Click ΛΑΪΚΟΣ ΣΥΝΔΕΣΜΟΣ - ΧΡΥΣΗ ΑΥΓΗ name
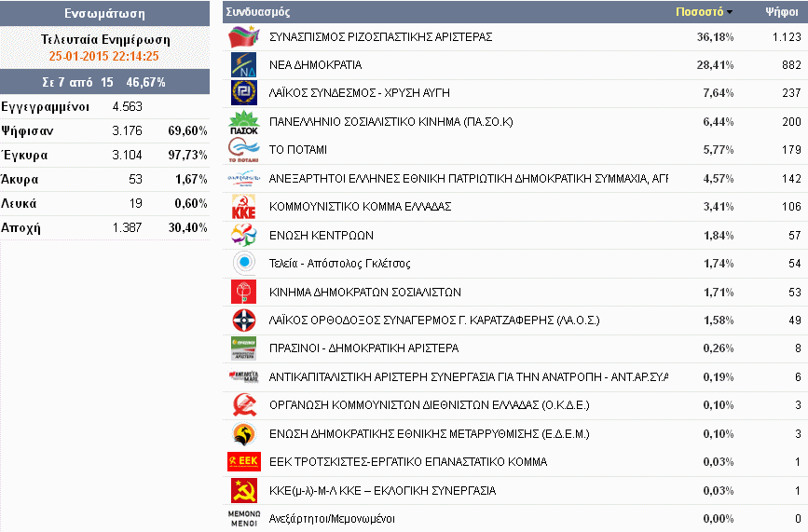The height and width of the screenshot is (532, 808). click(359, 93)
